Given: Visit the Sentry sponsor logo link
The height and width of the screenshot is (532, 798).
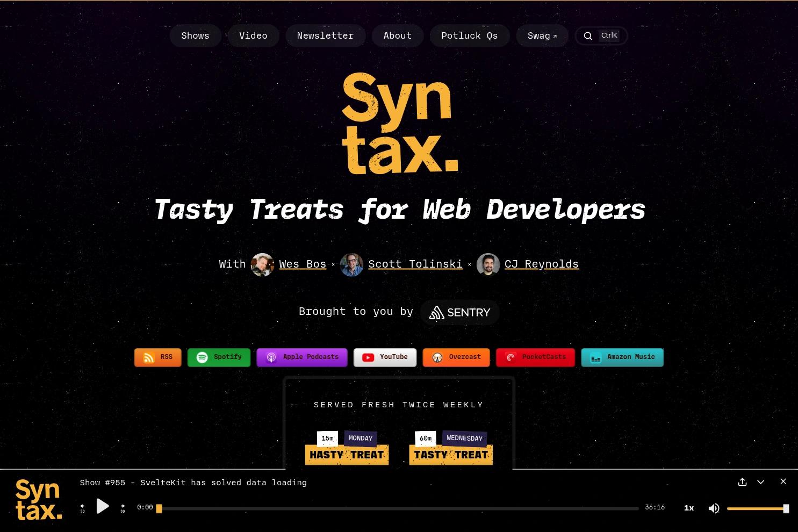Looking at the screenshot, I should tap(459, 312).
